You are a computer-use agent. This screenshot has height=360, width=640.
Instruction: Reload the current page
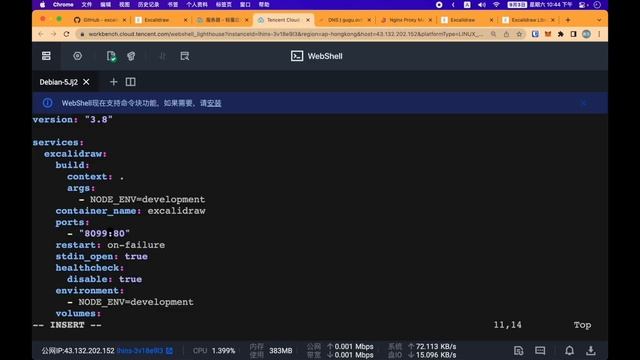[67, 34]
